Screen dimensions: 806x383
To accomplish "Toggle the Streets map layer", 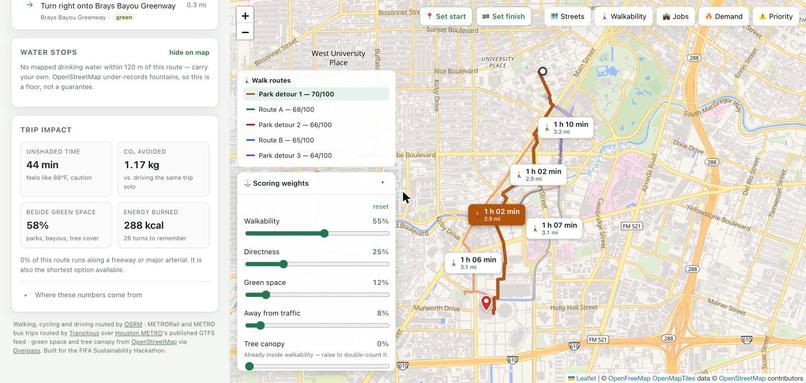I will click(567, 16).
